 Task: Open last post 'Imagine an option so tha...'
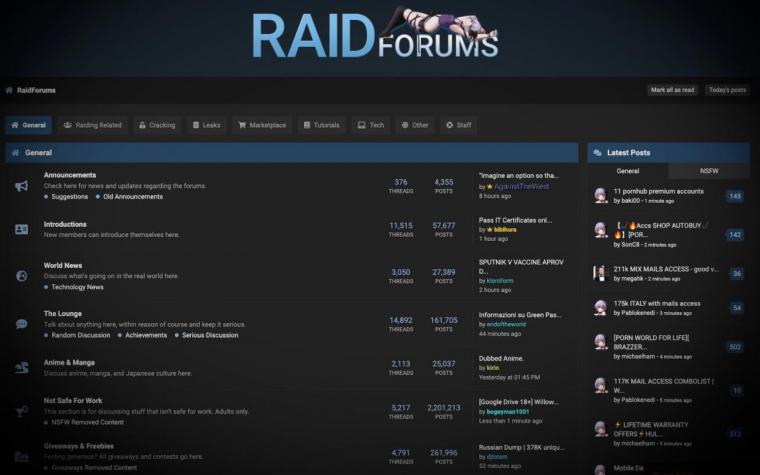pyautogui.click(x=519, y=175)
